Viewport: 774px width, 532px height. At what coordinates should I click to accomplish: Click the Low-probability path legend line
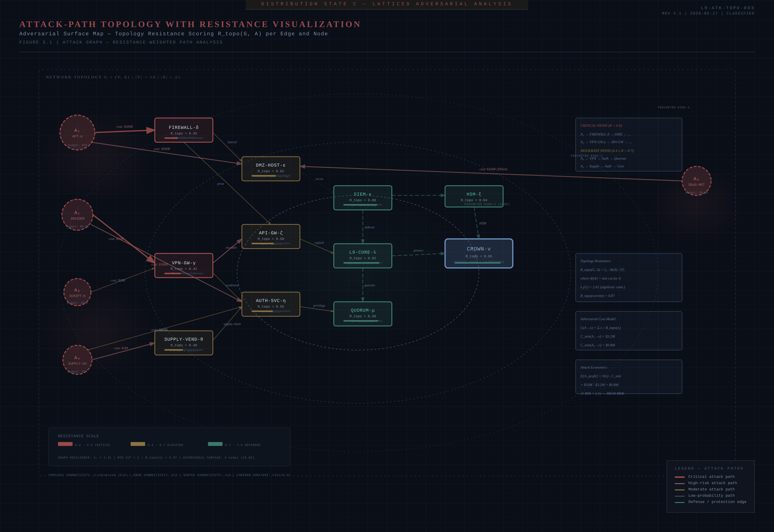click(679, 496)
